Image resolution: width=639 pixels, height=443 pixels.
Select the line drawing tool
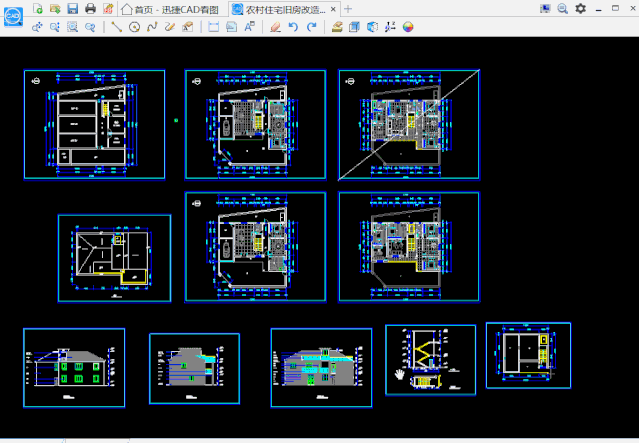click(117, 27)
